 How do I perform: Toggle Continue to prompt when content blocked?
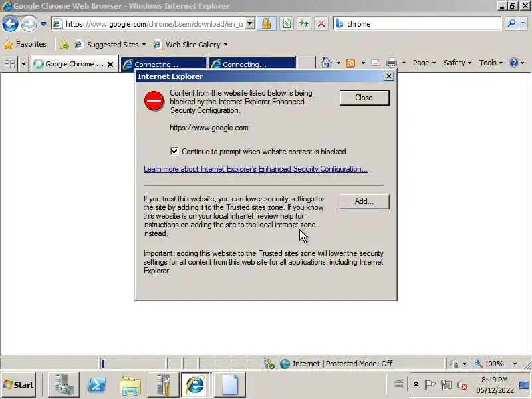[x=174, y=152]
